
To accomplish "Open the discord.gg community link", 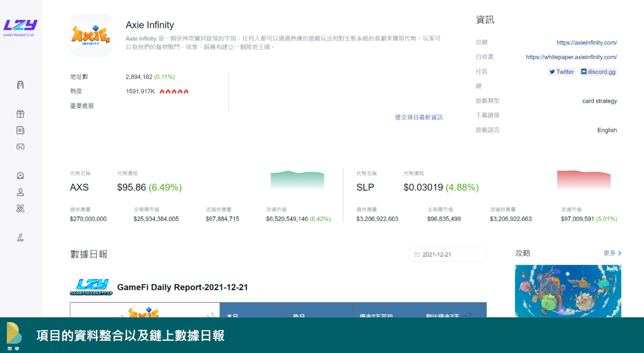I will click(598, 72).
